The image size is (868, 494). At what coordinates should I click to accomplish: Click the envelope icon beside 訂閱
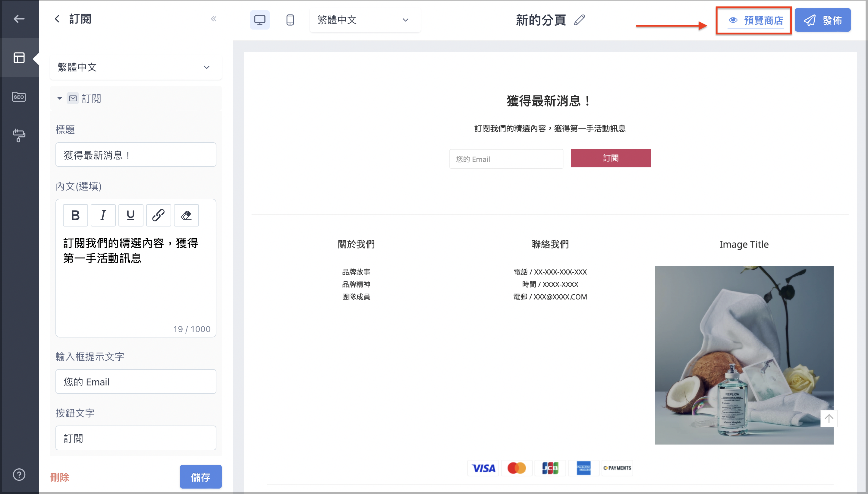[x=73, y=98]
